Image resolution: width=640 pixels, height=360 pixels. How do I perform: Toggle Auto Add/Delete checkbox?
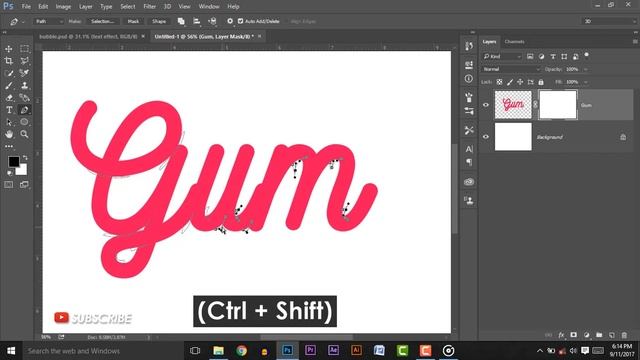pos(240,21)
